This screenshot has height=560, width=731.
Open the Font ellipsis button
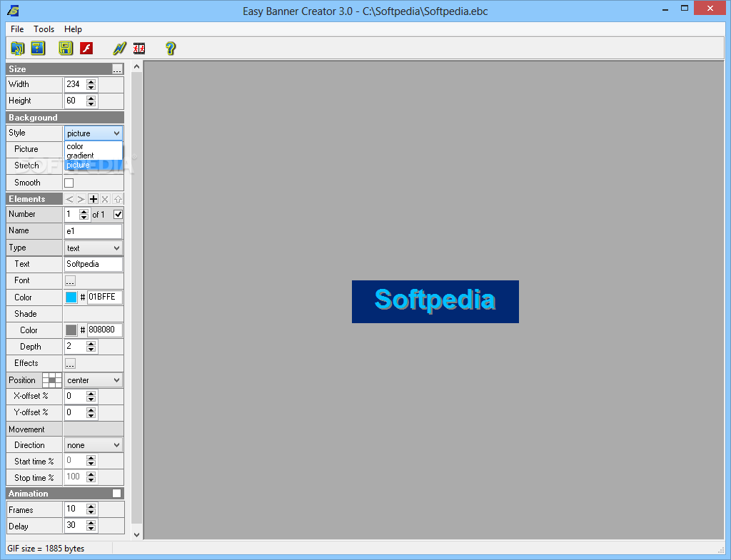[70, 280]
